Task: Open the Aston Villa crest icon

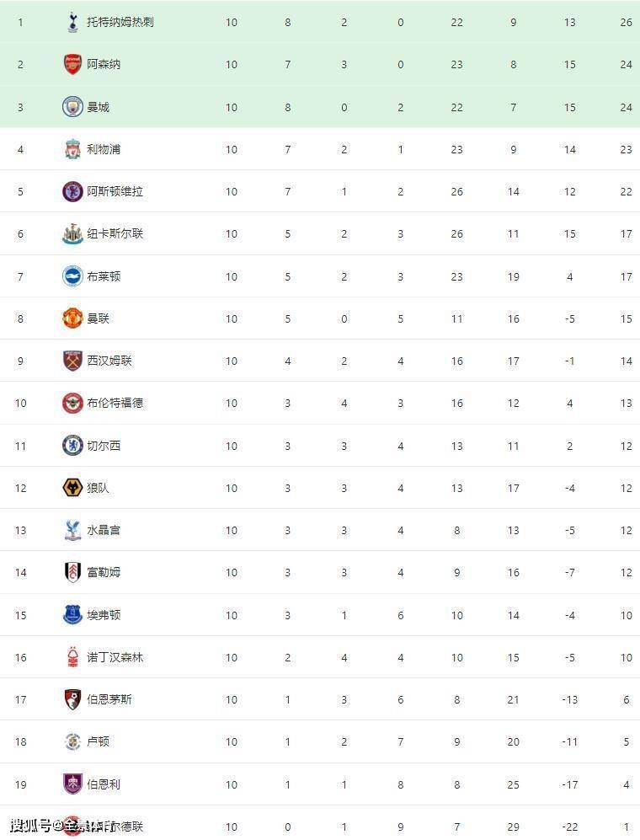Action: (72, 192)
